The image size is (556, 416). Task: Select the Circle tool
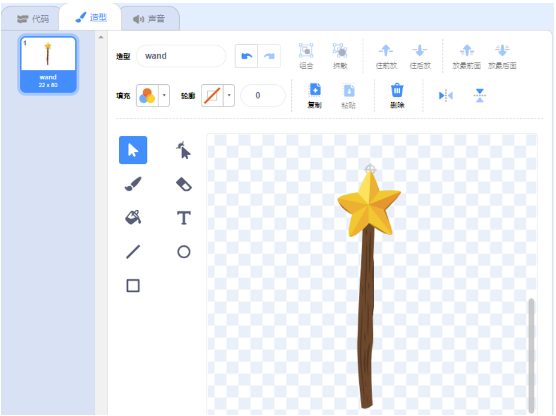[184, 252]
